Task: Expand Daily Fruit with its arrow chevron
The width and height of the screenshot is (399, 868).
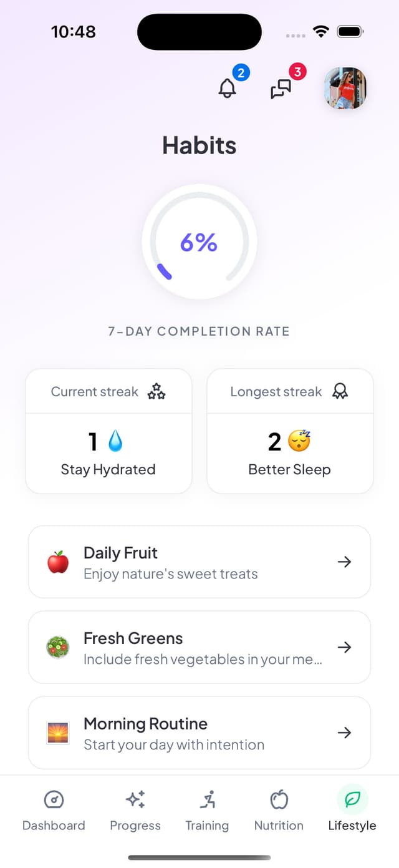Action: tap(344, 562)
